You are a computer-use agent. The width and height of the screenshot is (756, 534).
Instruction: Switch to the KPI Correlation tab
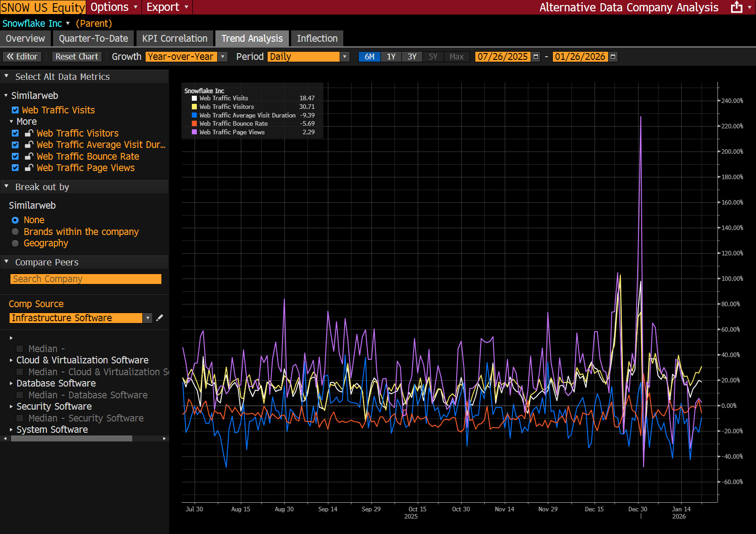(175, 39)
